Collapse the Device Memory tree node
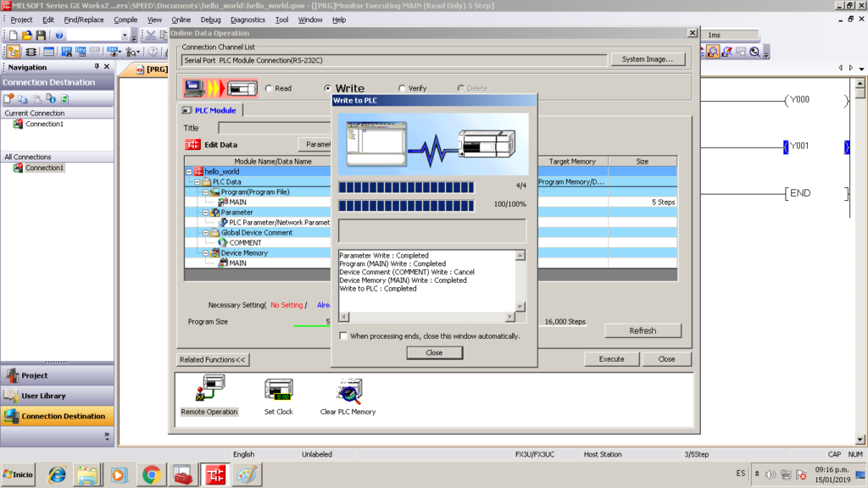 click(x=205, y=252)
